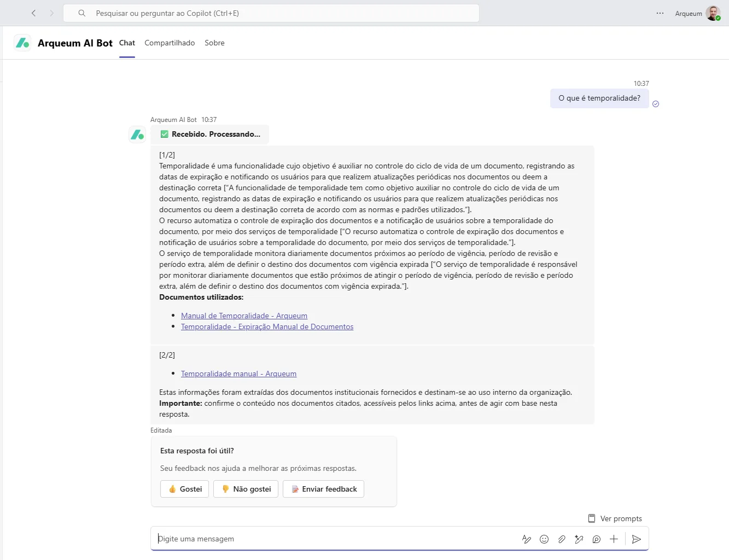The image size is (729, 560).
Task: Switch to the Chat tab
Action: click(x=127, y=43)
